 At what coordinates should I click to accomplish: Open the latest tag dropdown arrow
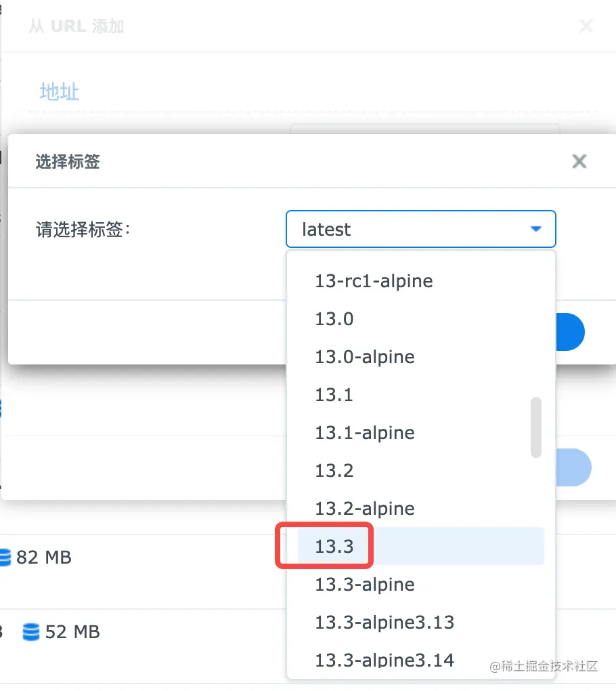click(x=535, y=229)
